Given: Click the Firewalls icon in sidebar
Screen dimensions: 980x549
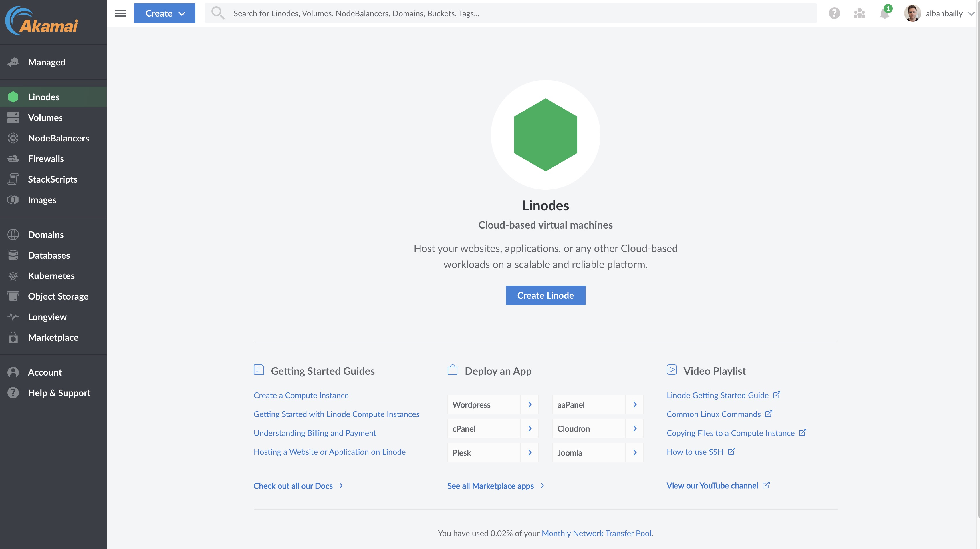Looking at the screenshot, I should click(x=13, y=159).
